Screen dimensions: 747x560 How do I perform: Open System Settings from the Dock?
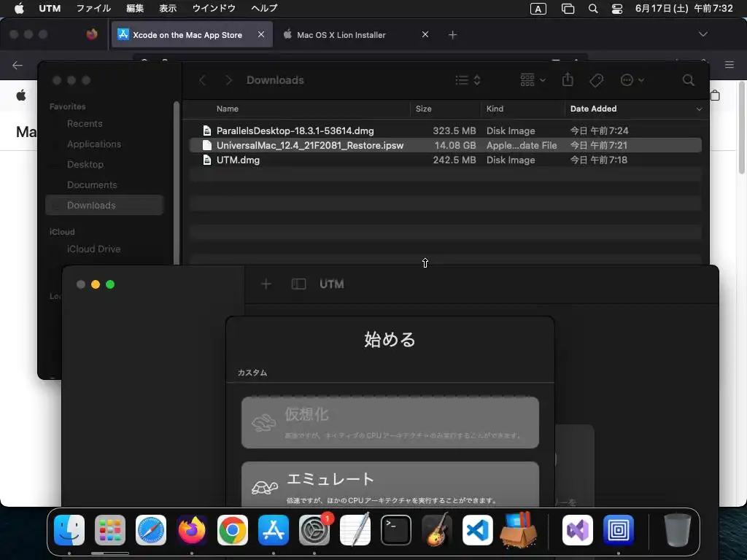point(314,529)
